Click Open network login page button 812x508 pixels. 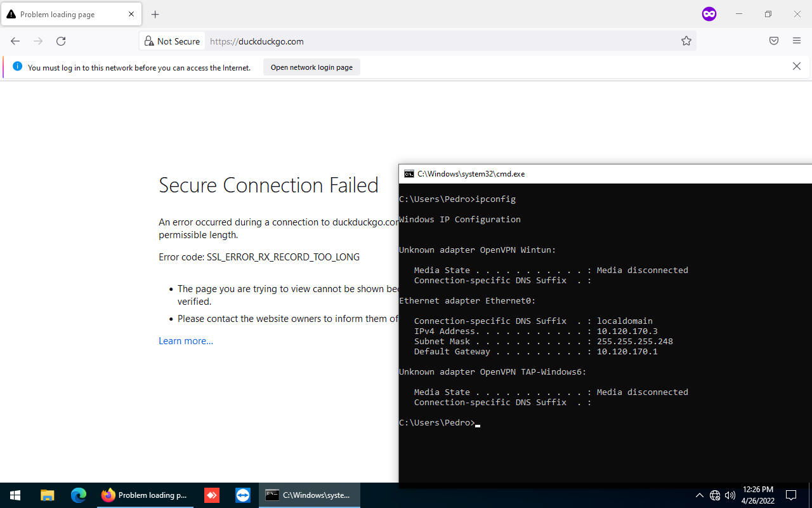tap(311, 67)
